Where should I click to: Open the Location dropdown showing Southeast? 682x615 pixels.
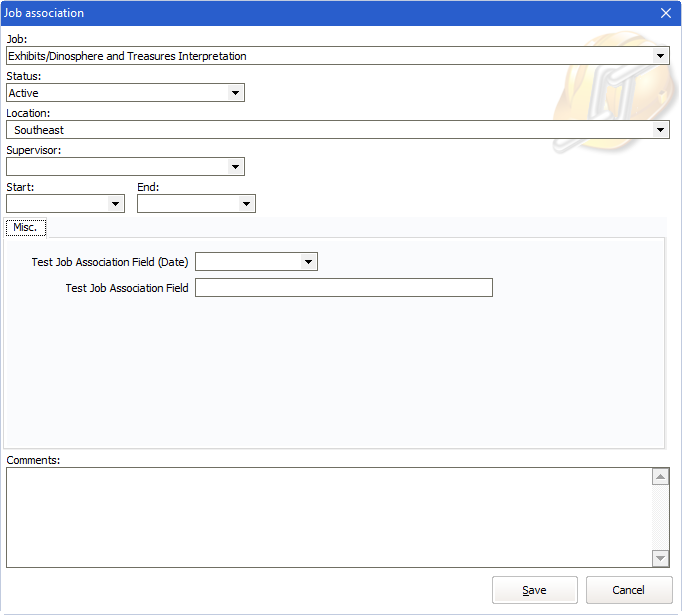[660, 130]
